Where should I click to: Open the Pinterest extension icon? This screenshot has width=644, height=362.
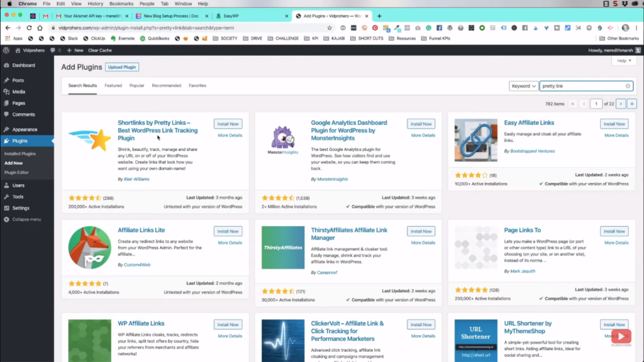(375, 28)
